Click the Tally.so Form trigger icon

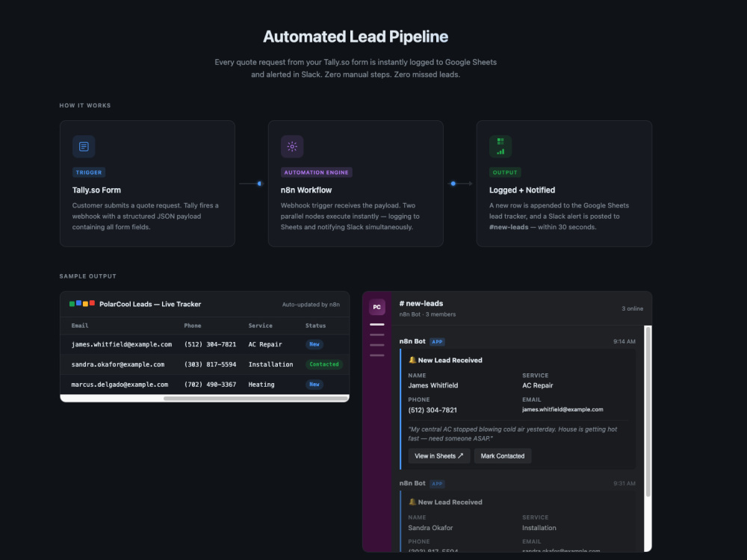[84, 146]
